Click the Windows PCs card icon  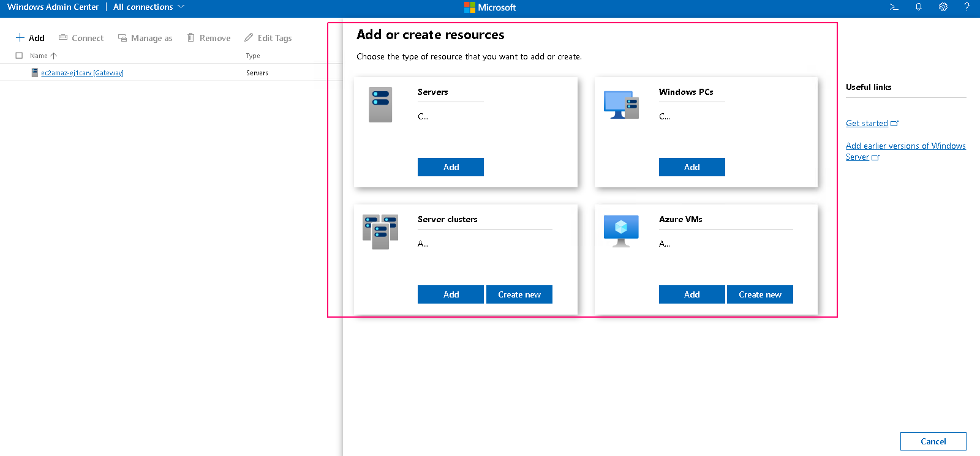click(x=621, y=105)
